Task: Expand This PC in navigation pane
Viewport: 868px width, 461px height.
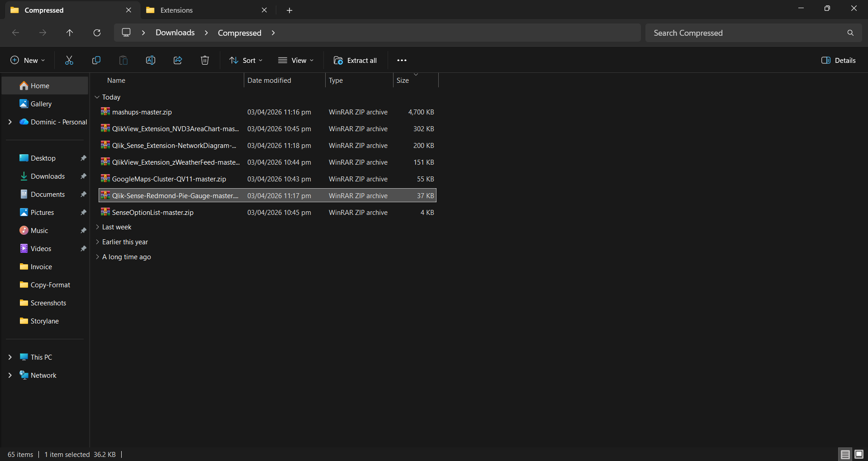Action: coord(10,357)
